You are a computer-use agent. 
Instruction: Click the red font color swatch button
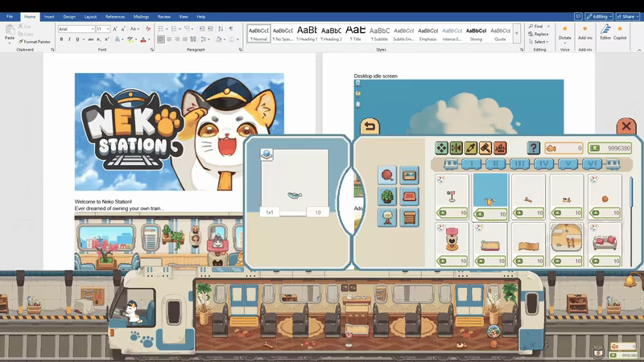pyautogui.click(x=143, y=39)
